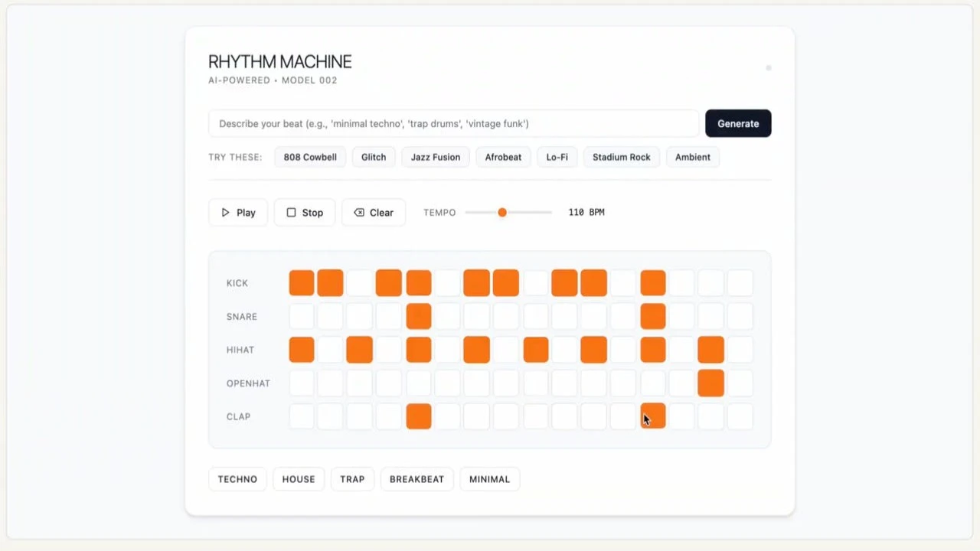Screen dimensions: 980x551
Task: Enable Openhat step 1
Action: coord(302,383)
